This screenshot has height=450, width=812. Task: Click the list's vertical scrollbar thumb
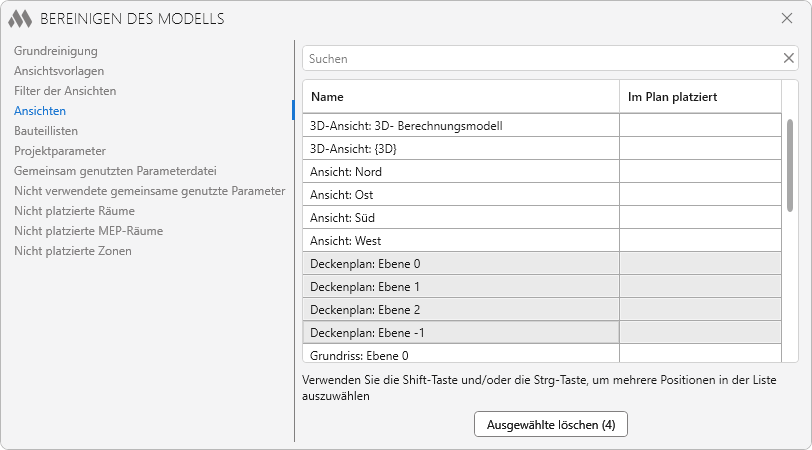tap(790, 165)
